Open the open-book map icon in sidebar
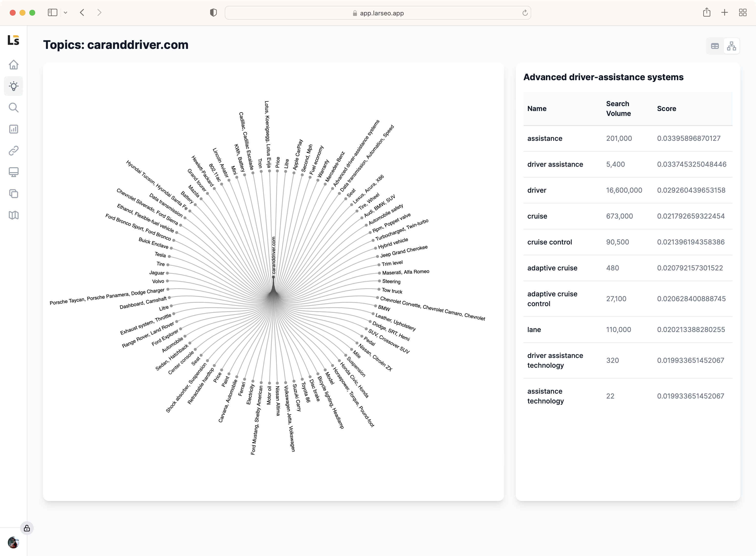756x556 pixels. pos(13,215)
